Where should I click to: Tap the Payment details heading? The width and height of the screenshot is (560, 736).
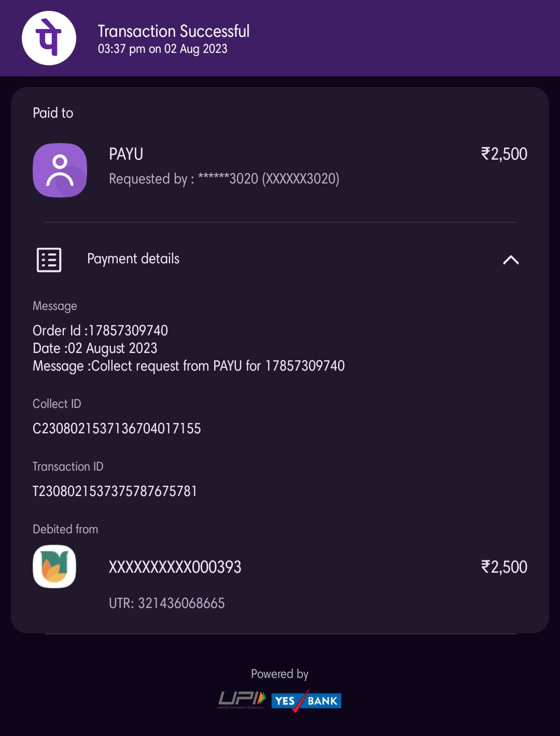click(x=133, y=259)
